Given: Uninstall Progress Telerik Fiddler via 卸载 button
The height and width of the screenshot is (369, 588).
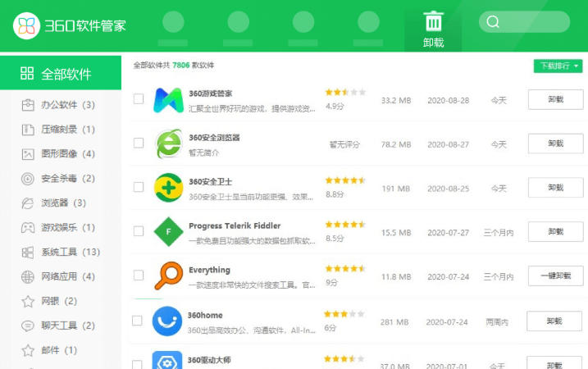Looking at the screenshot, I should 555,231.
